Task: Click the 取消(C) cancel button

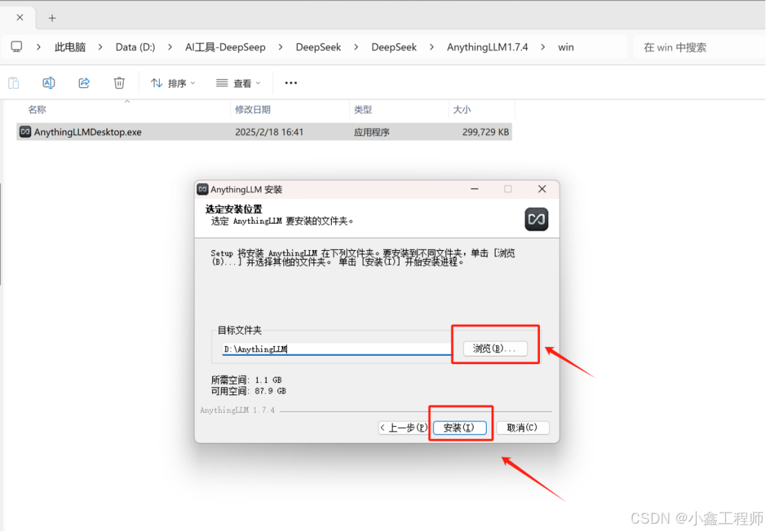Action: (x=523, y=428)
